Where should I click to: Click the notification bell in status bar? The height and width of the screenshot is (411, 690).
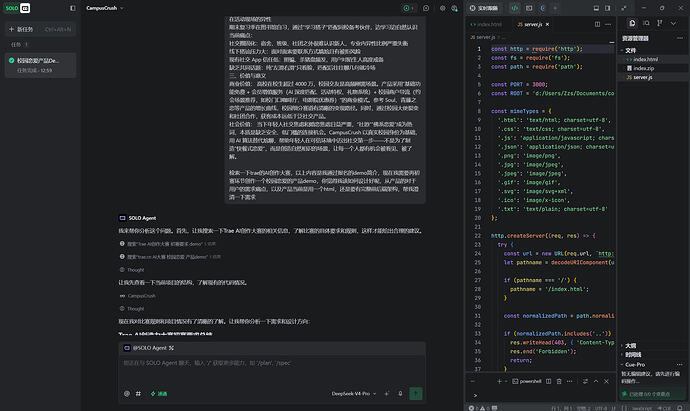click(680, 408)
